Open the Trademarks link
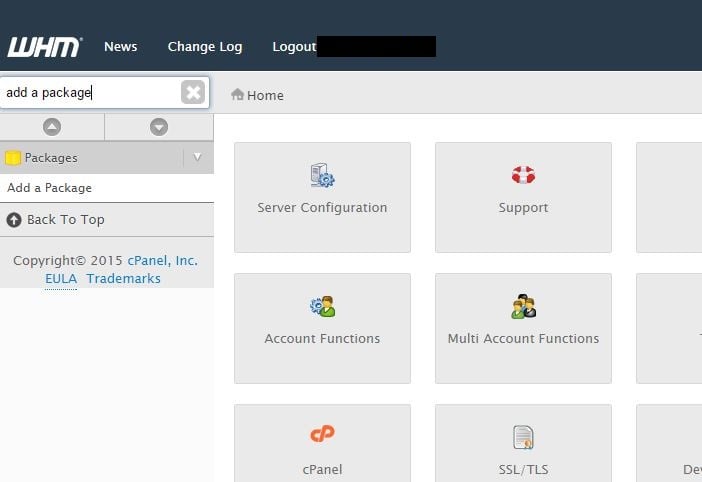 point(124,278)
